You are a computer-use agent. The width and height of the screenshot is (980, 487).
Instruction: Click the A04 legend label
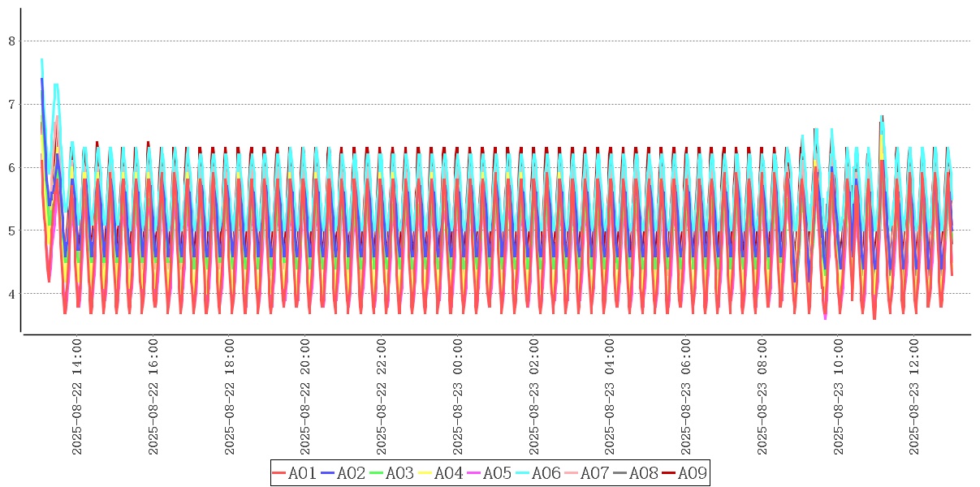(x=448, y=473)
